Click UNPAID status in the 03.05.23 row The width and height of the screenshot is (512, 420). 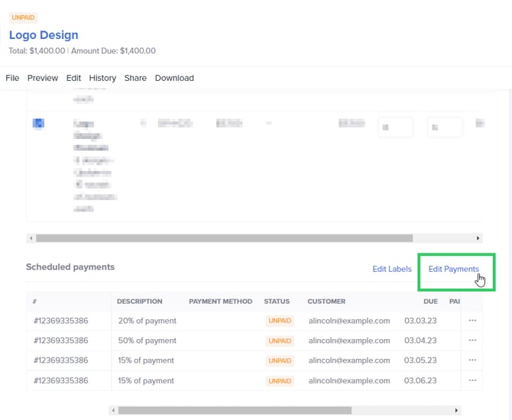pos(280,360)
